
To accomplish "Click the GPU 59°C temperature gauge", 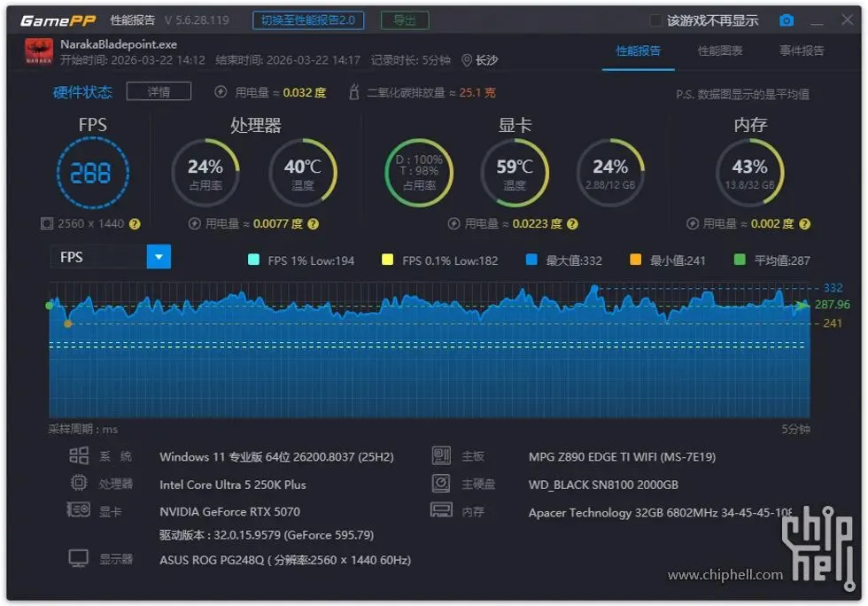I will point(515,173).
